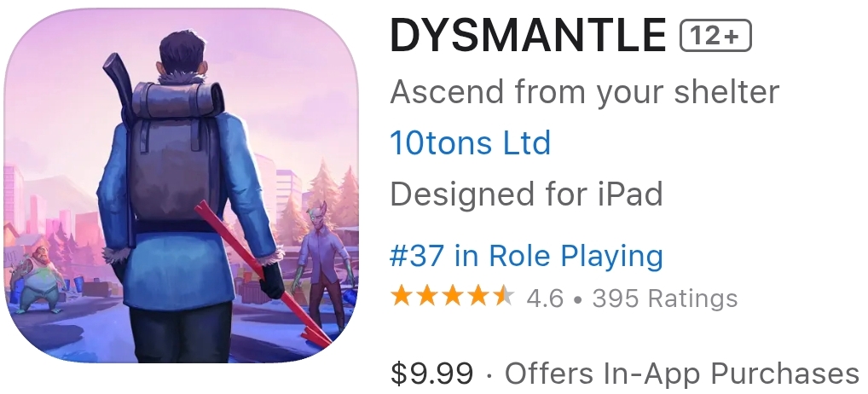Click the Designed for iPad label

coord(526,194)
